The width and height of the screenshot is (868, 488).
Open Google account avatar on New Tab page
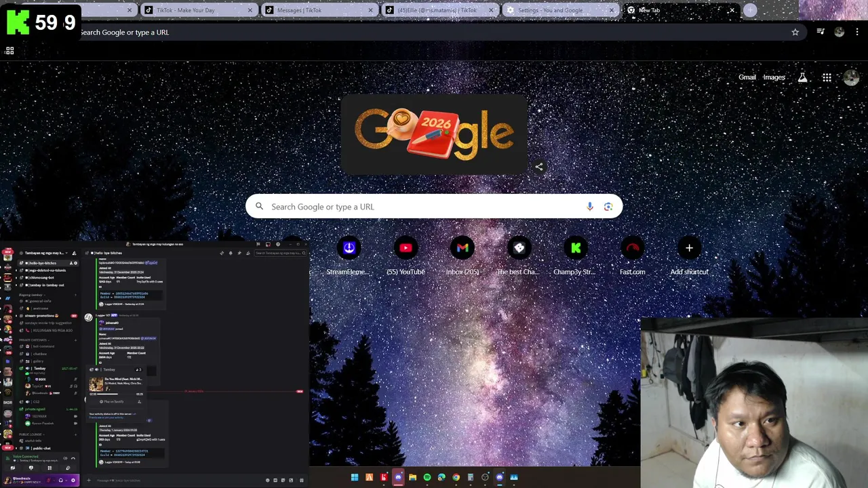pos(851,77)
